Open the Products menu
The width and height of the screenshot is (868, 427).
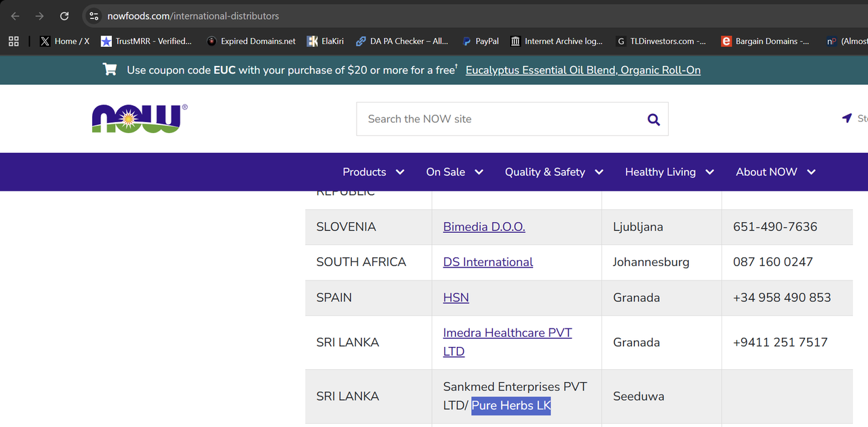coord(374,172)
